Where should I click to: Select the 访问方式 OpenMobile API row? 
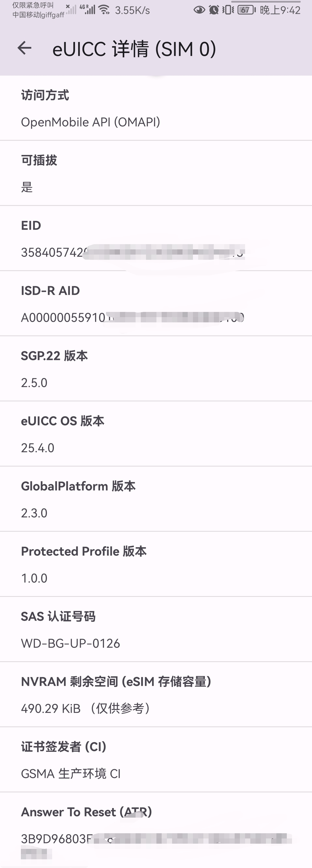point(156,109)
